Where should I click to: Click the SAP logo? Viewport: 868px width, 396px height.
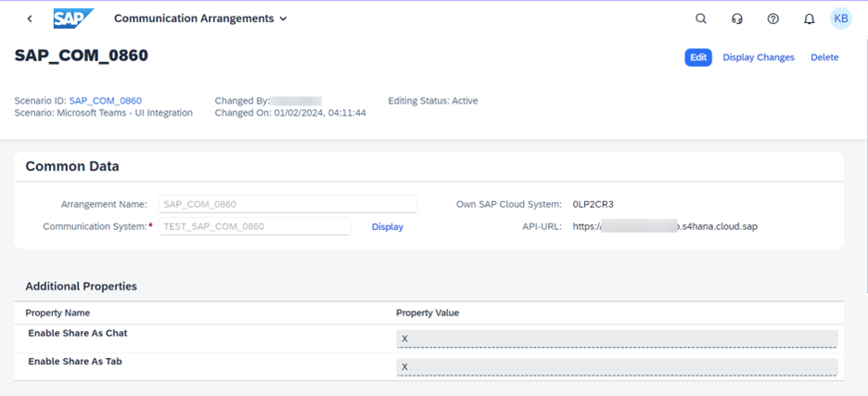[x=73, y=19]
